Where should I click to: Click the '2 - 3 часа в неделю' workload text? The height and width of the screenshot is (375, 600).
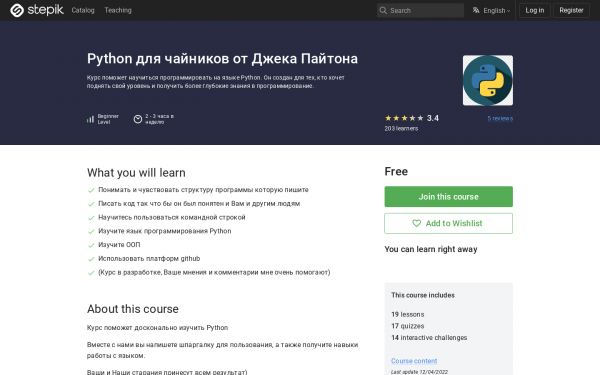(x=159, y=119)
